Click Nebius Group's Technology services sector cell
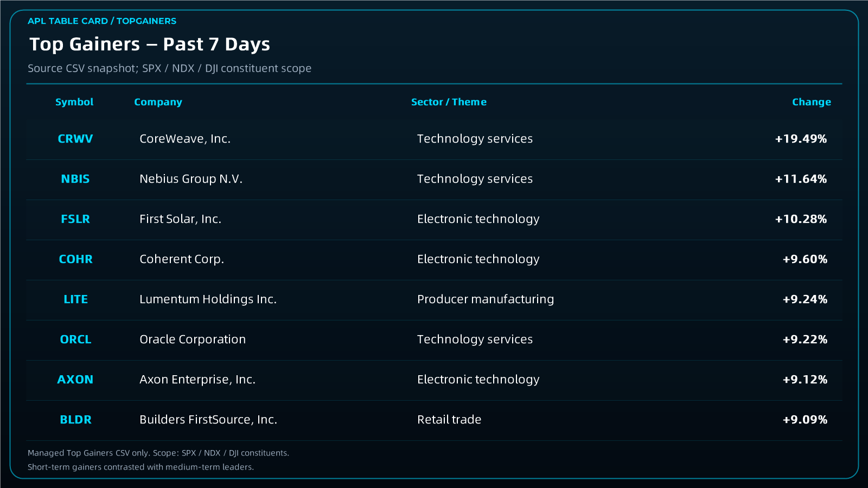The height and width of the screenshot is (488, 868). click(475, 179)
